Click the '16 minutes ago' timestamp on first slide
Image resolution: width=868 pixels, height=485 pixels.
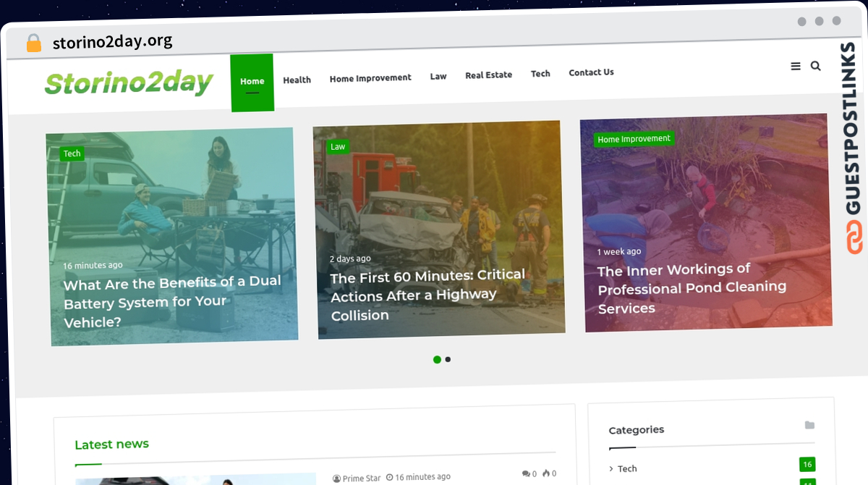click(93, 266)
